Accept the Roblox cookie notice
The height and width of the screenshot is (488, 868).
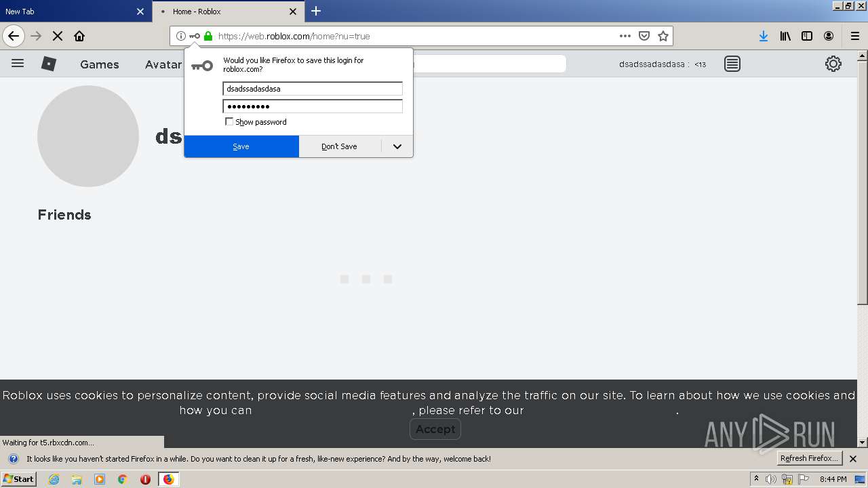pyautogui.click(x=435, y=429)
